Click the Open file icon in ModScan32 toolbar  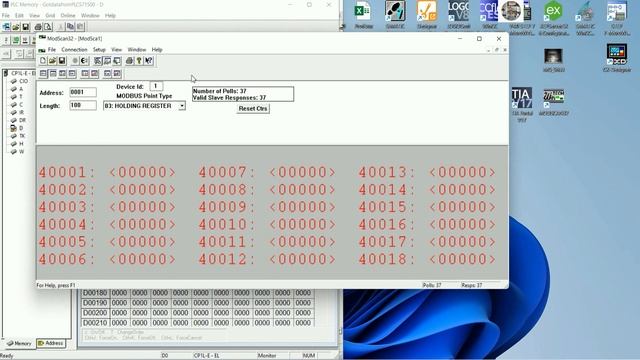pos(52,61)
